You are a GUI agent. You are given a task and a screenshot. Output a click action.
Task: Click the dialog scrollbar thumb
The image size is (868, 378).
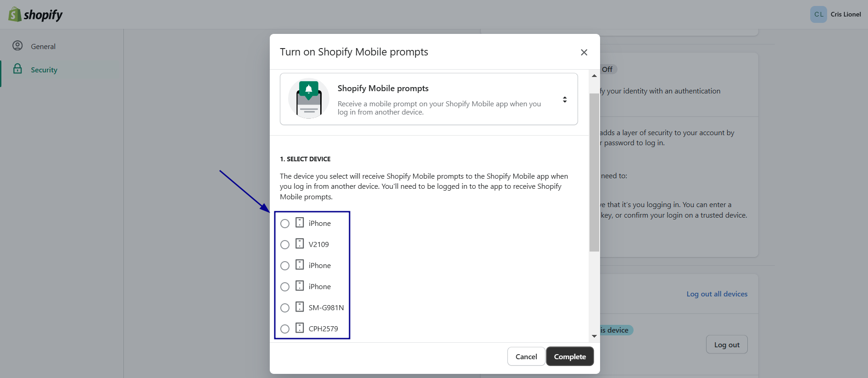tap(594, 172)
